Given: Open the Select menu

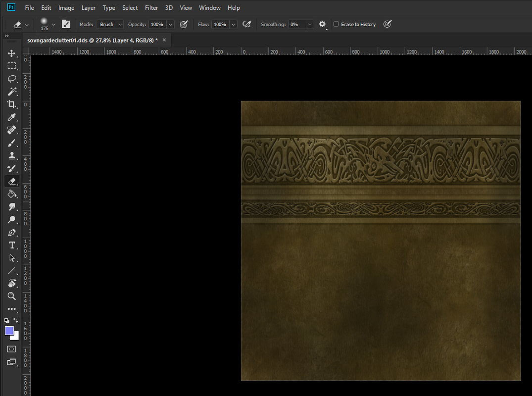Looking at the screenshot, I should [130, 7].
